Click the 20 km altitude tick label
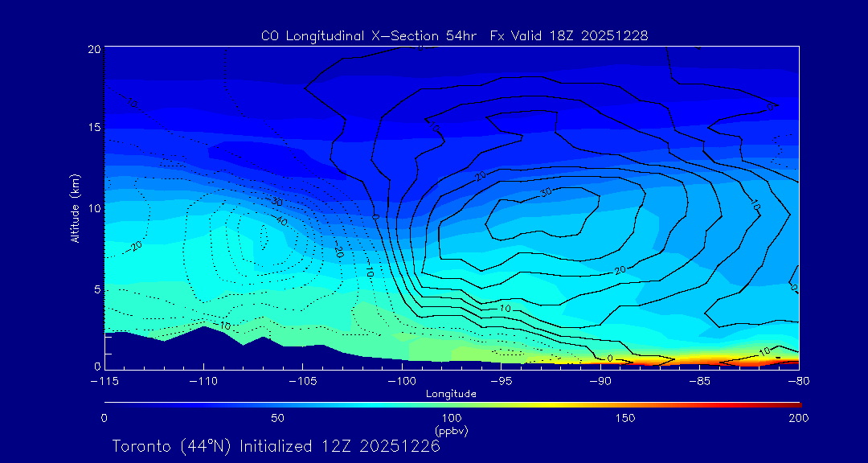This screenshot has height=463, width=868. coord(94,50)
